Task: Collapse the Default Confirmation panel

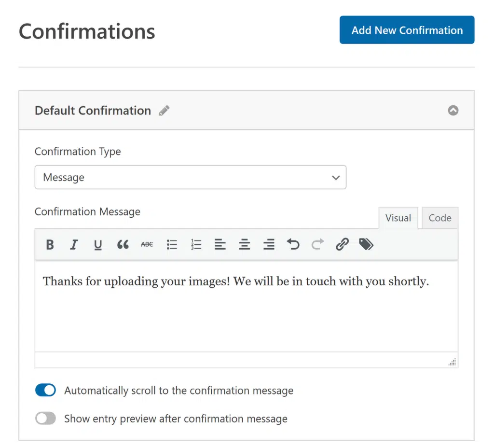Action: [x=453, y=111]
